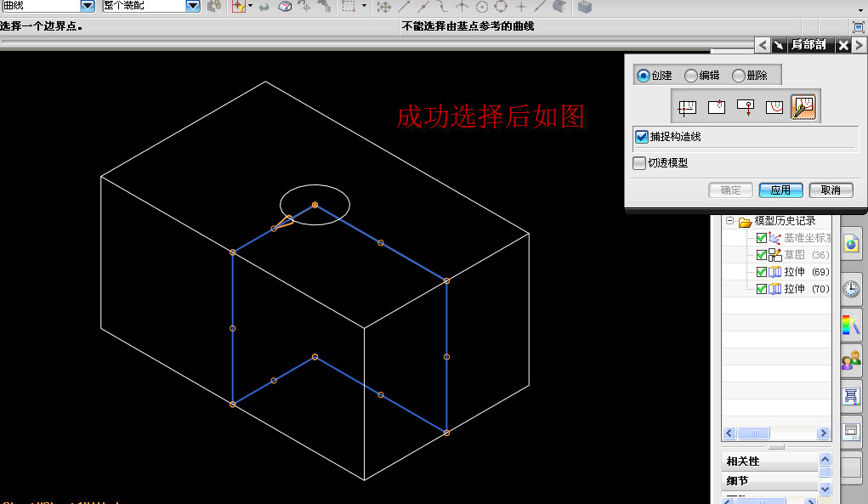
Task: Open the machine tool builder resource tab
Action: (x=851, y=396)
